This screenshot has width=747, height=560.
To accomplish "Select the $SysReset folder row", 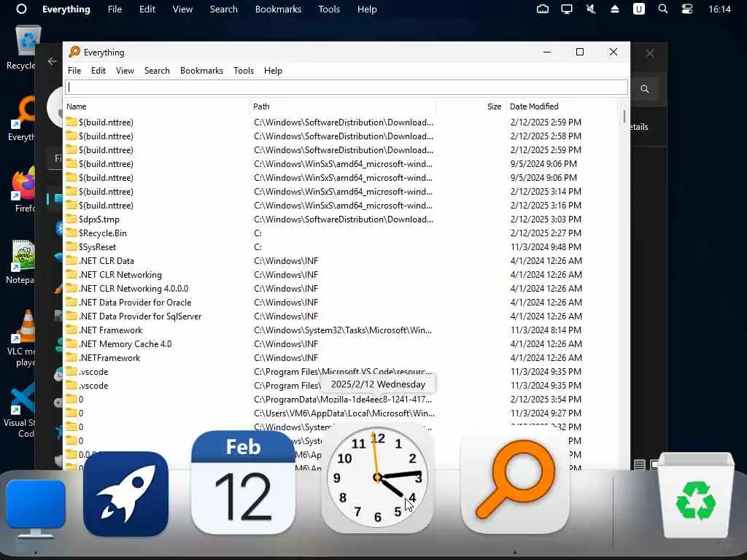I will pos(340,247).
